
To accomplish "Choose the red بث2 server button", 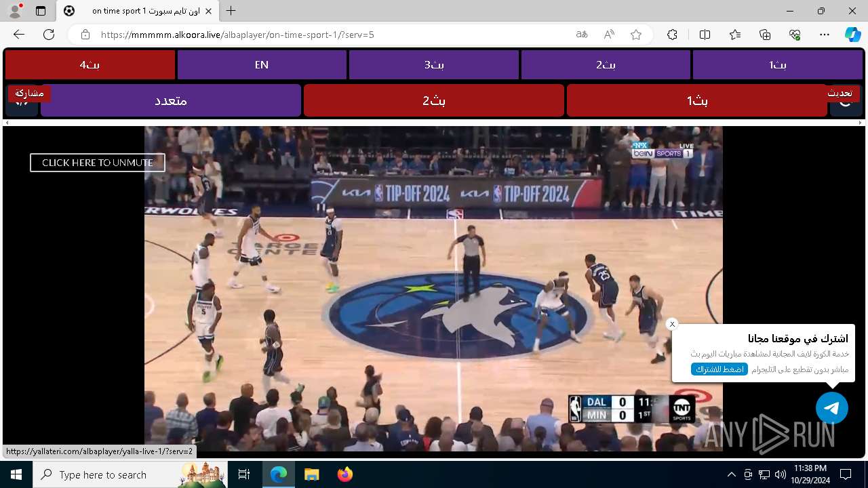I will click(x=434, y=100).
